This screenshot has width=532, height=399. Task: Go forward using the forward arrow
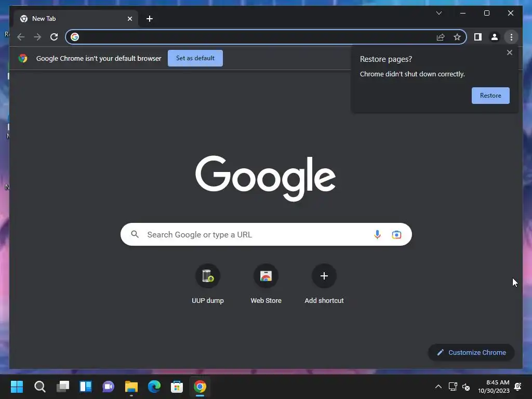click(37, 37)
